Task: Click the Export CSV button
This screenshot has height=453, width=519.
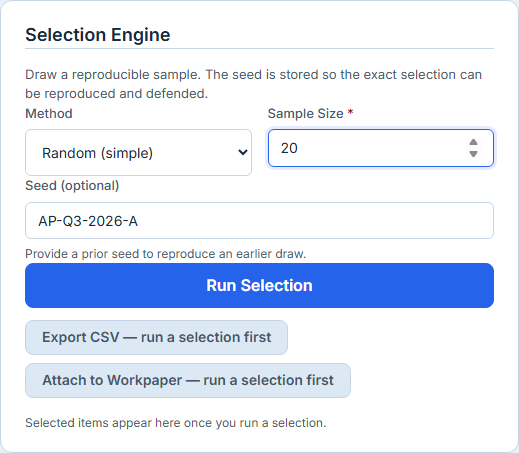Action: pos(156,337)
